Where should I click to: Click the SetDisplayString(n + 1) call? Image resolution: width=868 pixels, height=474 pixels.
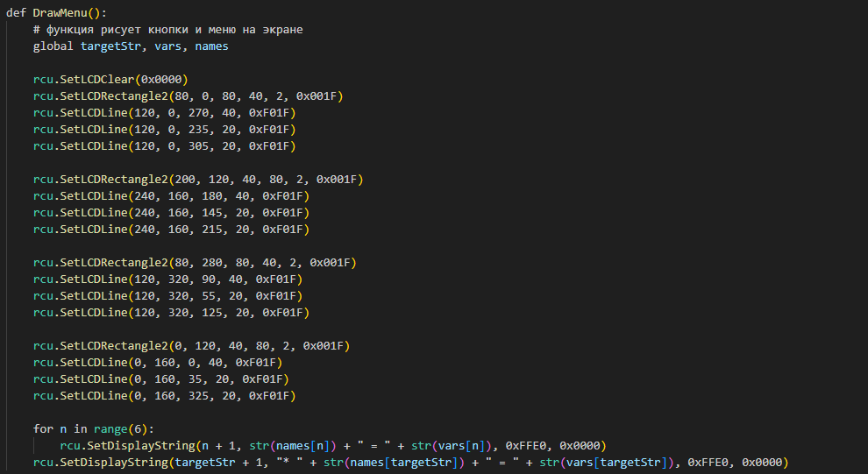point(333,446)
